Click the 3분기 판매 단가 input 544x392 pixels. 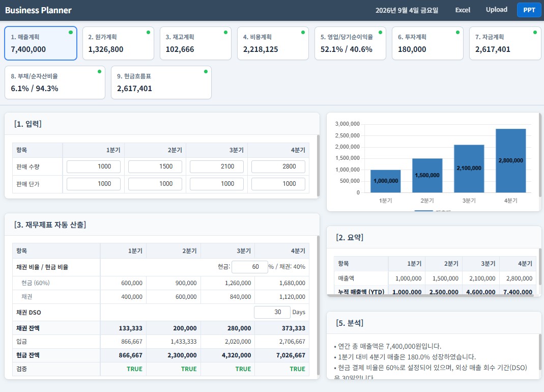(x=216, y=184)
